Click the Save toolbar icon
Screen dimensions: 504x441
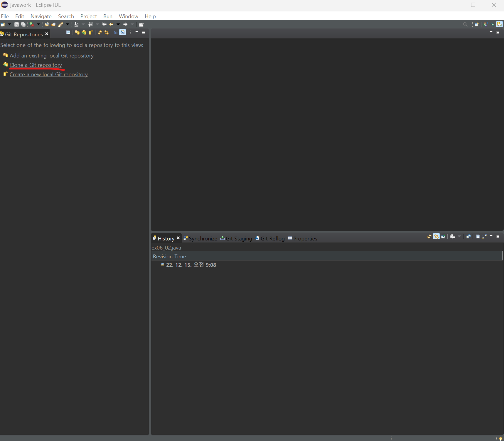coord(16,25)
